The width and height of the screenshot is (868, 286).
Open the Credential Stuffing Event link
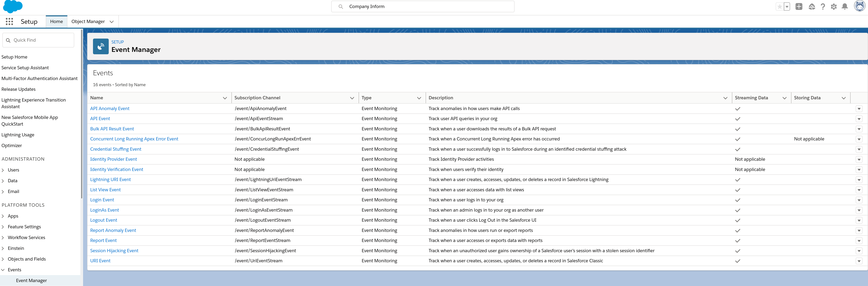click(116, 149)
